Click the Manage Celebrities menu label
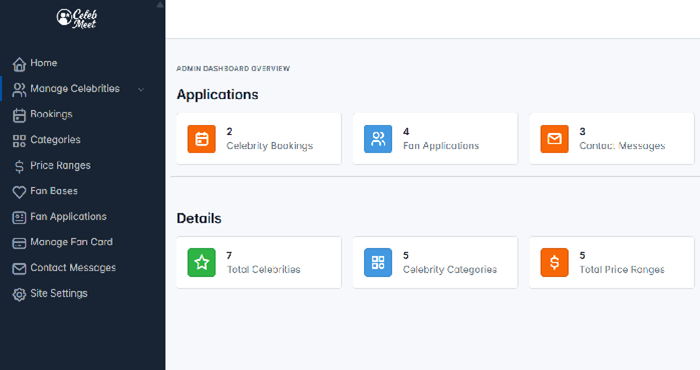Image resolution: width=700 pixels, height=370 pixels. coord(75,89)
